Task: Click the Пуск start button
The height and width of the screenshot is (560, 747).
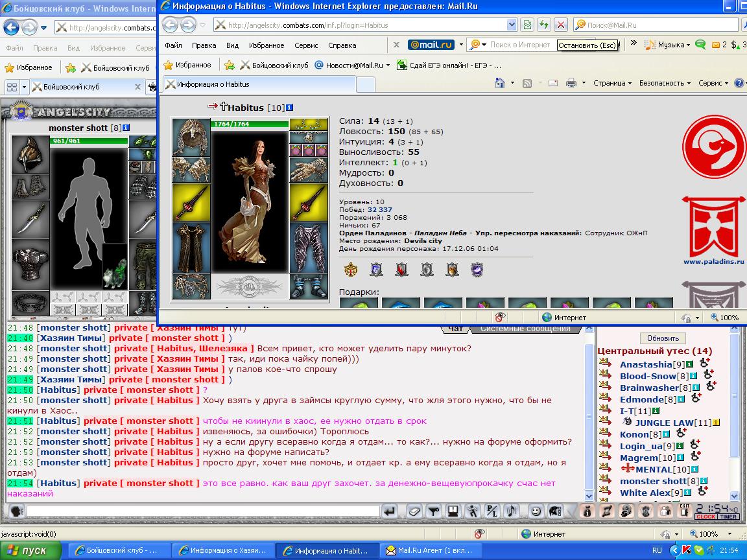Action: pyautogui.click(x=30, y=550)
